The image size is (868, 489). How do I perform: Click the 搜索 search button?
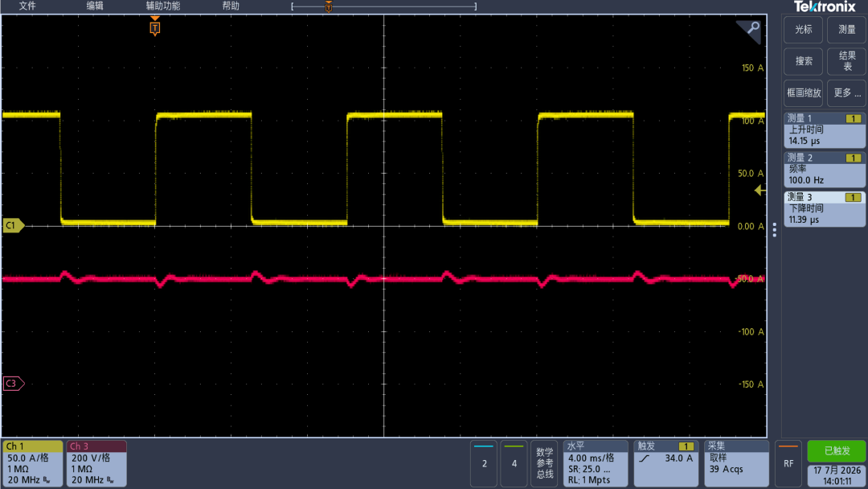pos(803,61)
